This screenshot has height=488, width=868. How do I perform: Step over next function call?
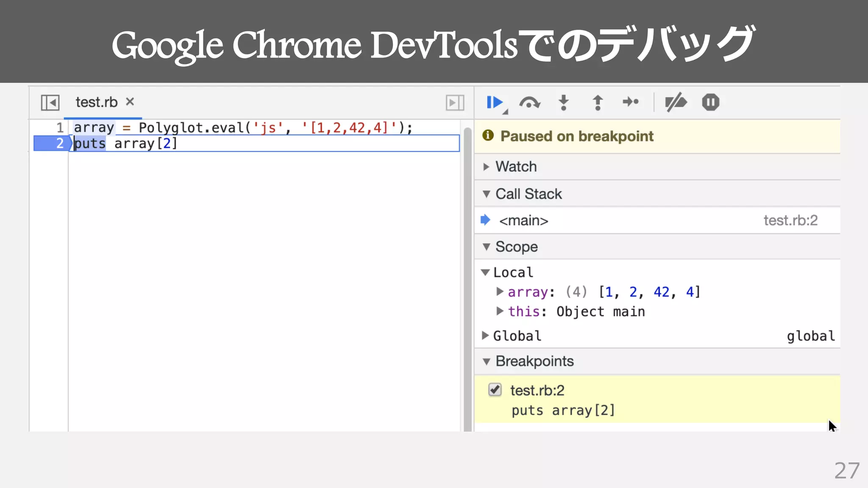pyautogui.click(x=529, y=103)
